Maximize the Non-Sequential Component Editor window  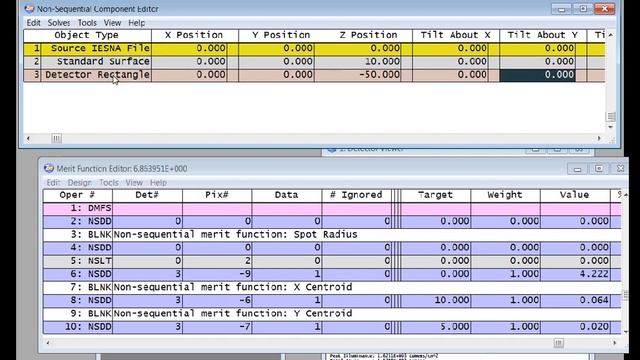pos(583,9)
